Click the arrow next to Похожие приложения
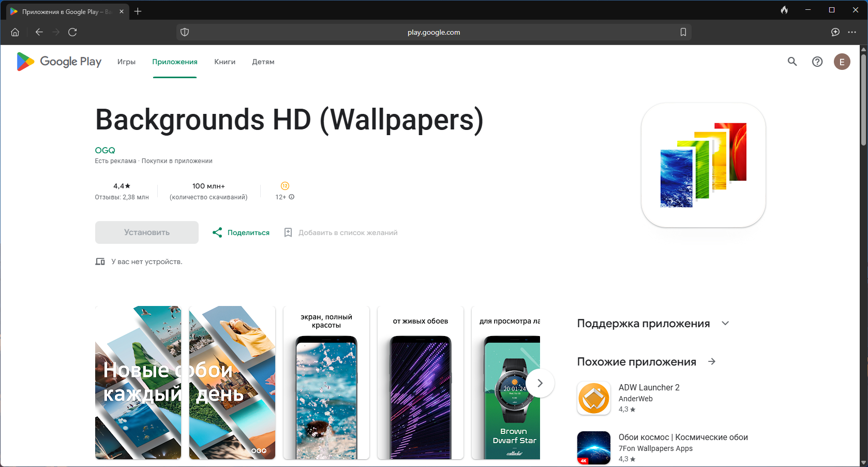The height and width of the screenshot is (467, 868). [712, 361]
